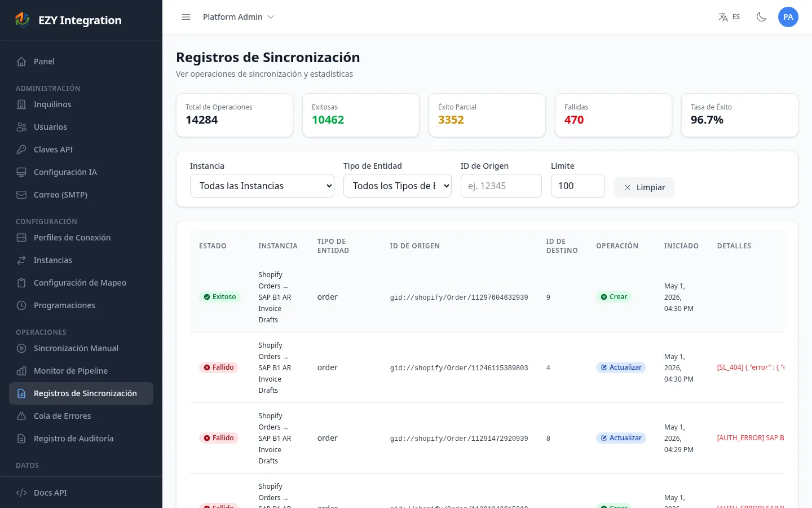Screen dimensions: 812x508
Task: Click the Registro de Auditoría file icon
Action: coord(21,439)
